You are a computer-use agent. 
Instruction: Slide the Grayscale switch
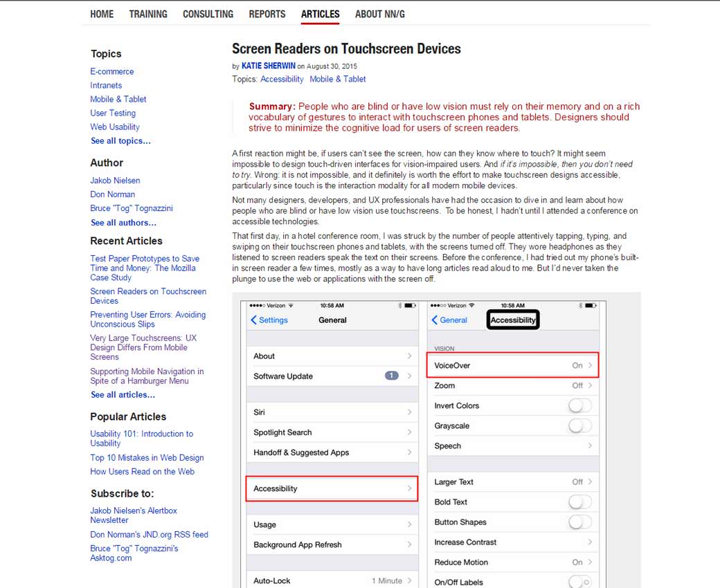580,425
